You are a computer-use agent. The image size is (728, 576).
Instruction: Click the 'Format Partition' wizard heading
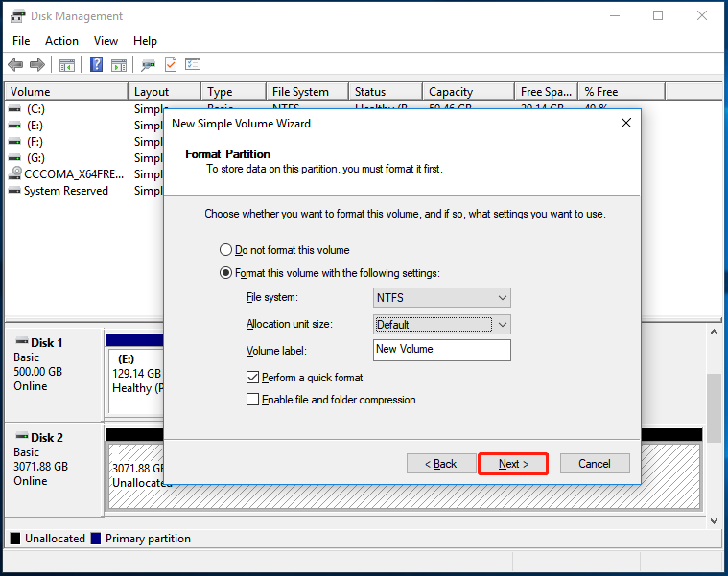227,154
